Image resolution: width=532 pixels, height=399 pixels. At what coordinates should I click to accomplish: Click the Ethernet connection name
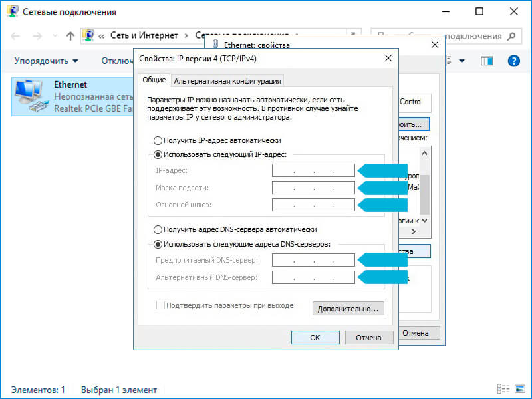coord(70,84)
